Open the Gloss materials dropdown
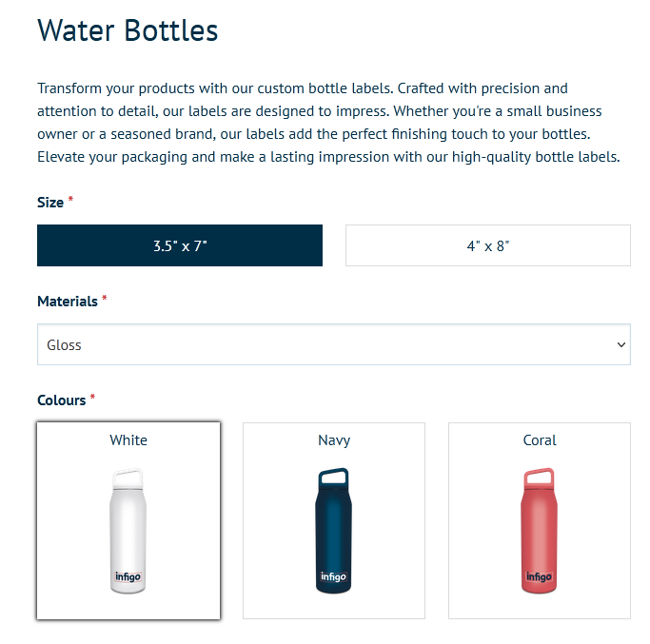Screen dimensions: 650x644 click(334, 344)
